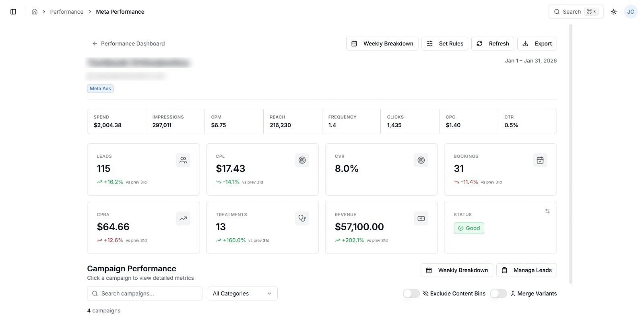
Task: Toggle the sidebar panel icon
Action: pyautogui.click(x=13, y=12)
